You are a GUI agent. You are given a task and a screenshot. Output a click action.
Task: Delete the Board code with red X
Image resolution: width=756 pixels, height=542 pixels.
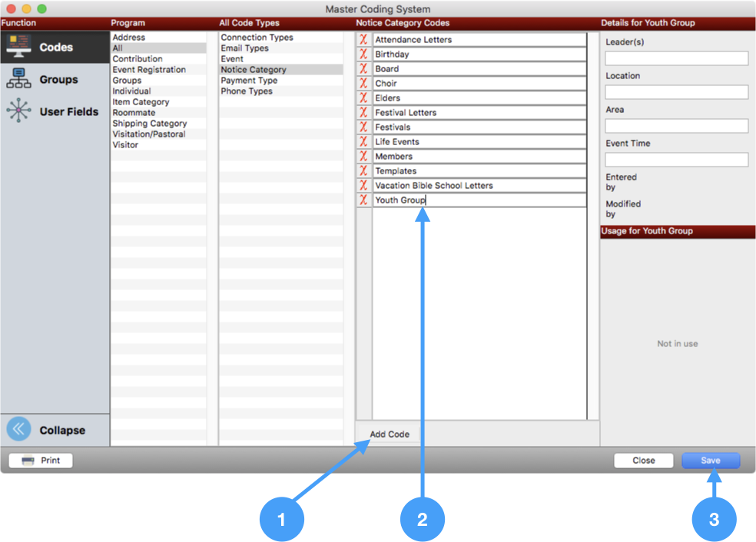coord(363,68)
